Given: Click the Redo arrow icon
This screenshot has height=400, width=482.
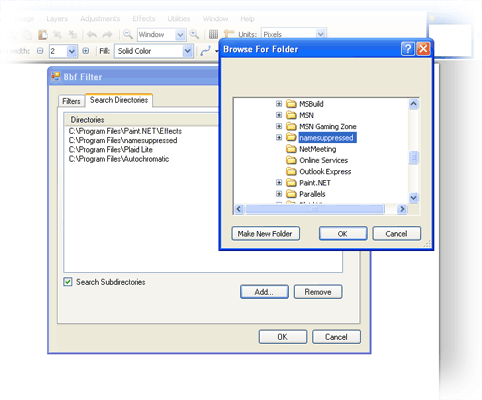Looking at the screenshot, I should click(x=107, y=34).
